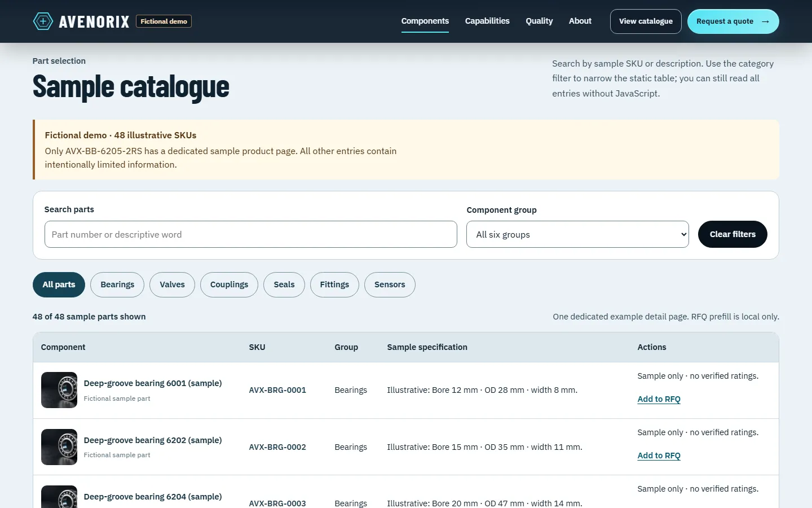Open the Components nav item
The width and height of the screenshot is (812, 508).
tap(425, 21)
